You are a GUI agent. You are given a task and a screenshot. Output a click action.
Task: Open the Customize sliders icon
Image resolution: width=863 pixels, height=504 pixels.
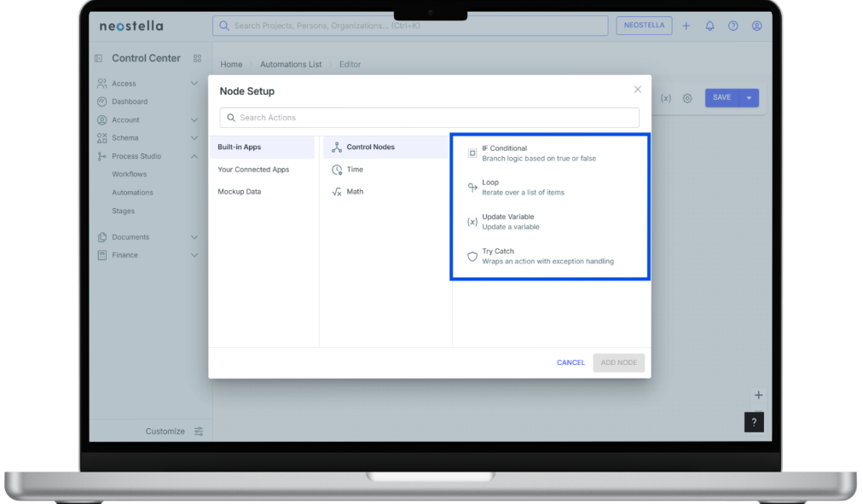199,432
